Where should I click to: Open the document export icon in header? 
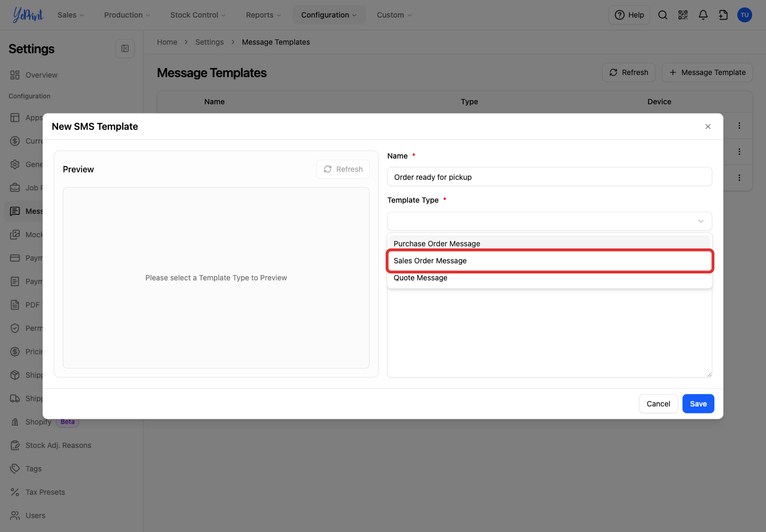pos(723,15)
